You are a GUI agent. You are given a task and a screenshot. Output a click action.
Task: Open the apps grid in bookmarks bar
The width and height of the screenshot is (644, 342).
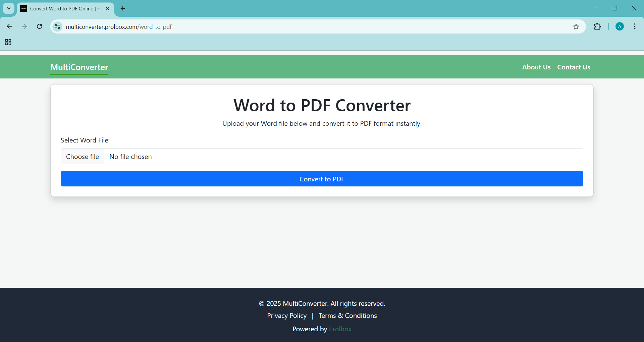pos(8,42)
